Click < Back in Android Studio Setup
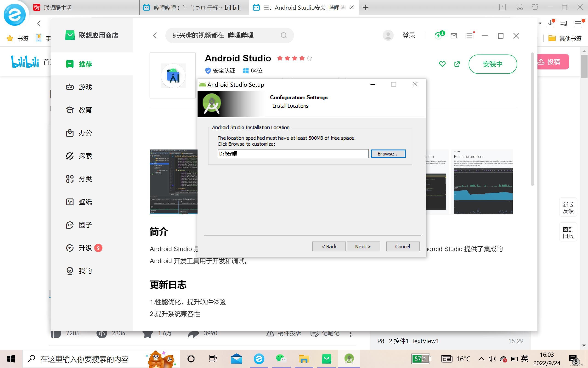This screenshot has height=368, width=588. pos(329,246)
